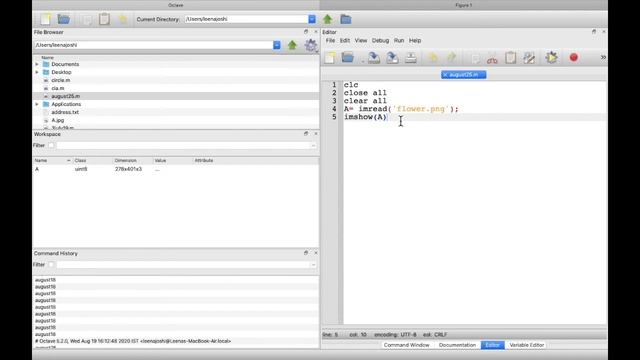Browse directories with the main toolbar folder icon
The image size is (640, 360).
(346, 19)
